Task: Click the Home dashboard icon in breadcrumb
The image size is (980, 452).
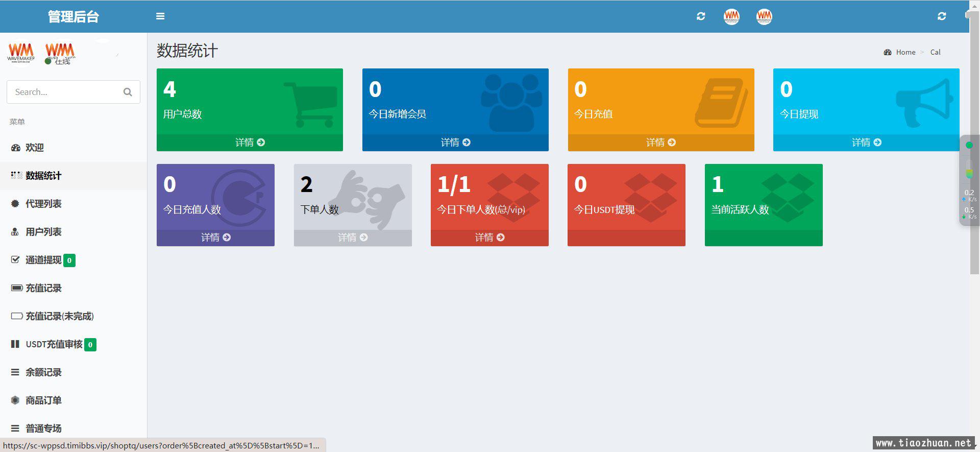Action: pos(888,52)
